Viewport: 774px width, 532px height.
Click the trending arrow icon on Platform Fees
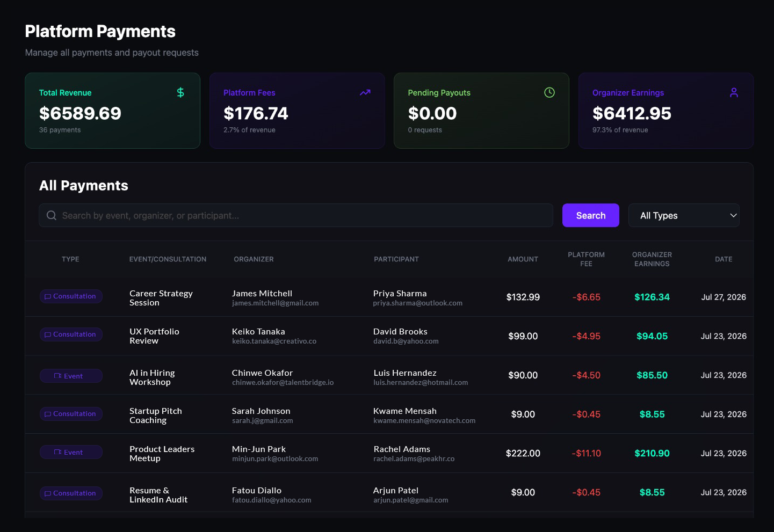point(365,92)
